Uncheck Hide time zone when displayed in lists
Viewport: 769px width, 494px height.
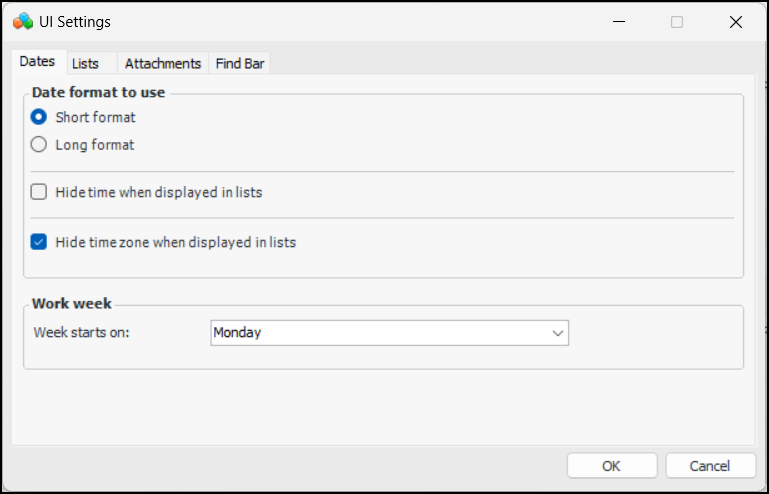[39, 242]
